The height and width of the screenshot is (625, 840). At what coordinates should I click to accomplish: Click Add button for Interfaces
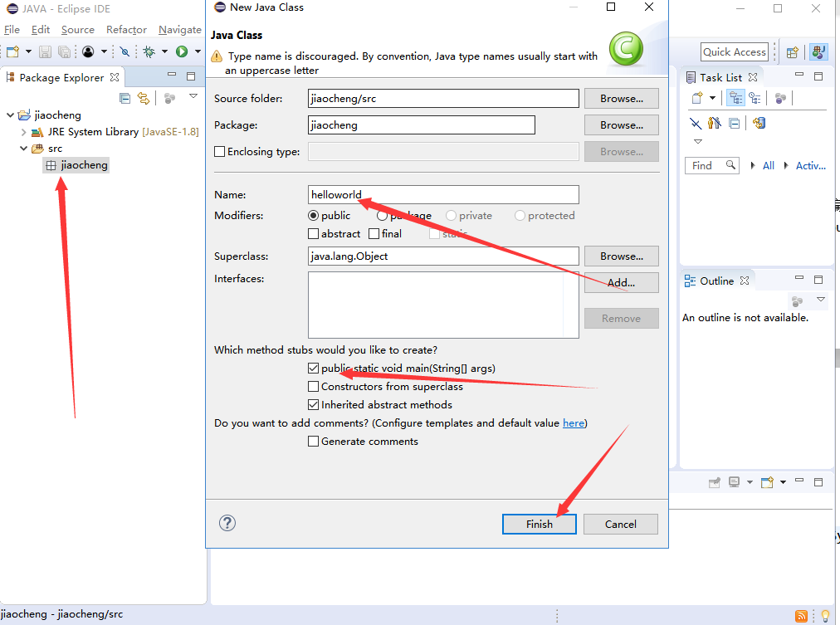click(x=622, y=283)
